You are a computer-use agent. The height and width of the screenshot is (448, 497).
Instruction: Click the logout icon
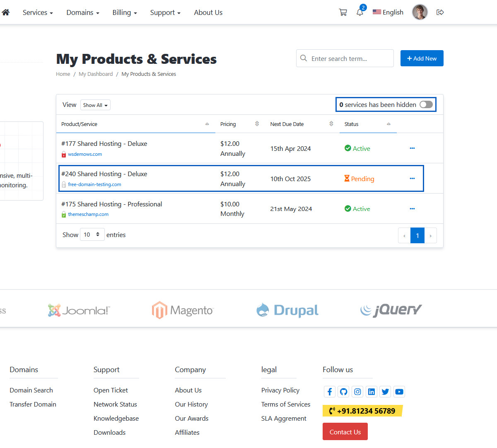(440, 12)
